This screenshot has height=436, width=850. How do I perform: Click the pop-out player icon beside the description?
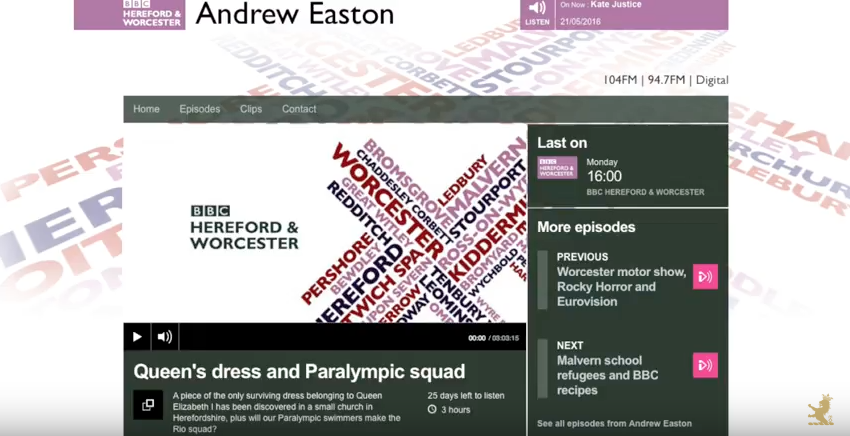(x=148, y=405)
